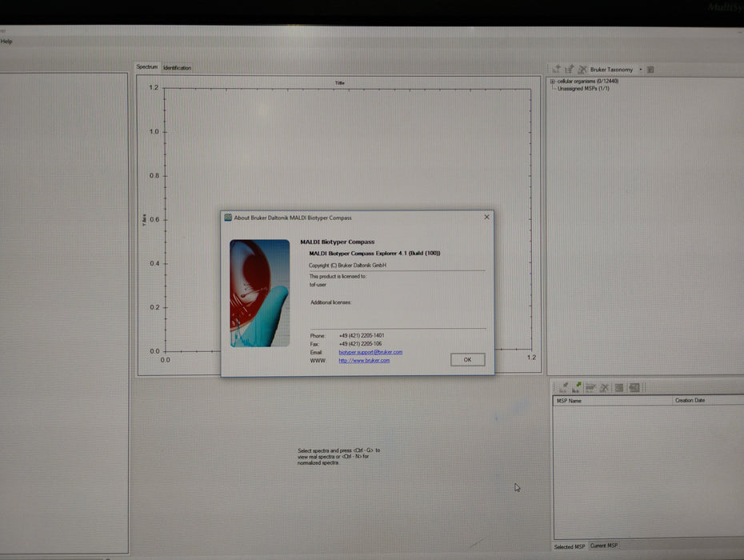Click the add tree node icon
744x560 pixels.
(557, 70)
